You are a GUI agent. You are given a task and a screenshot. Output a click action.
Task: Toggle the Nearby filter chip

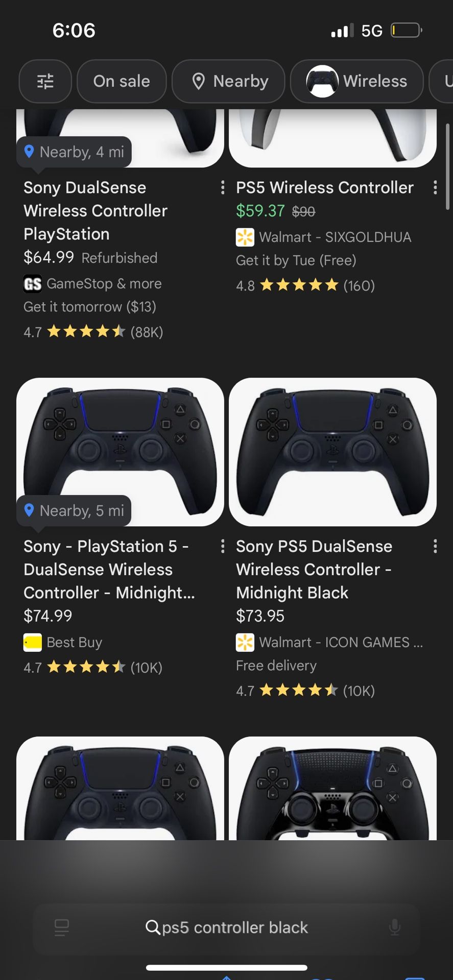point(228,81)
